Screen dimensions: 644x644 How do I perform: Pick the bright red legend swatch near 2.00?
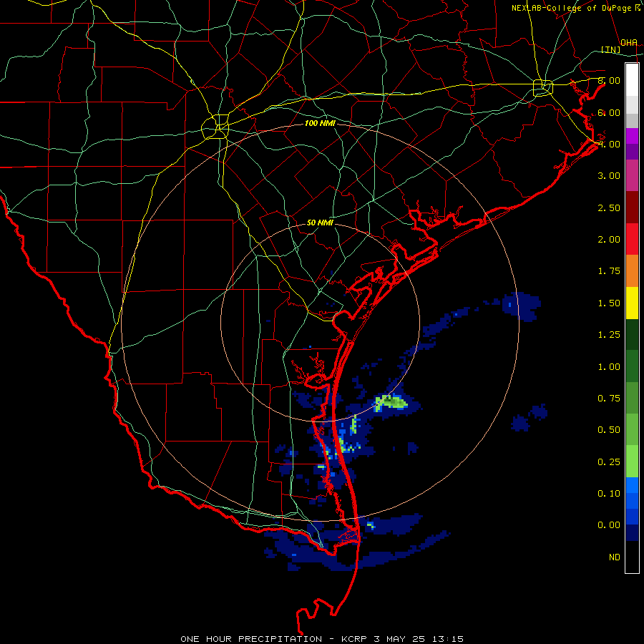tap(632, 239)
